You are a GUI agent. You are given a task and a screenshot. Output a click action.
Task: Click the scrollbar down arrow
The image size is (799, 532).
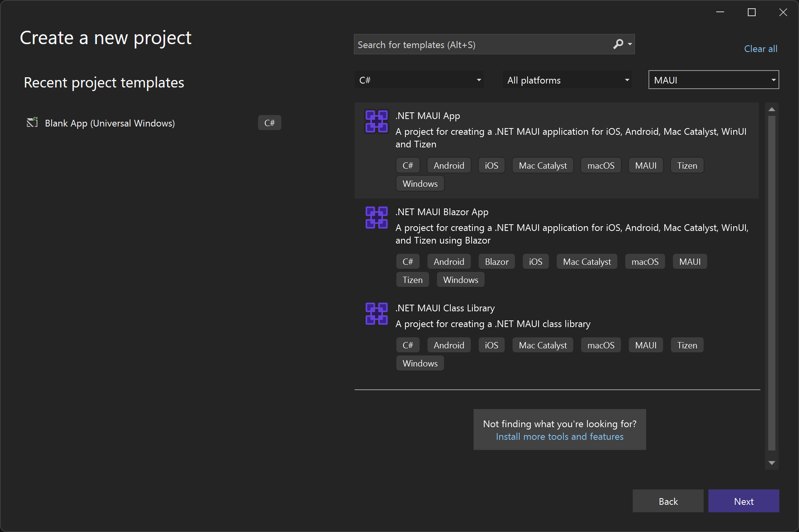coord(772,463)
